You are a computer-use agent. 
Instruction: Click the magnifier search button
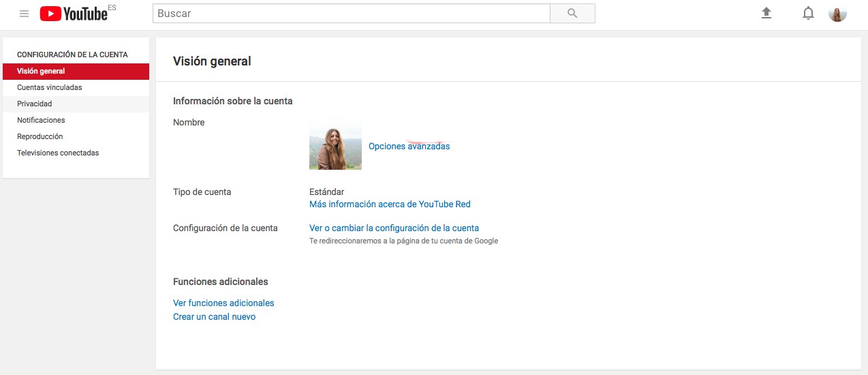point(572,14)
